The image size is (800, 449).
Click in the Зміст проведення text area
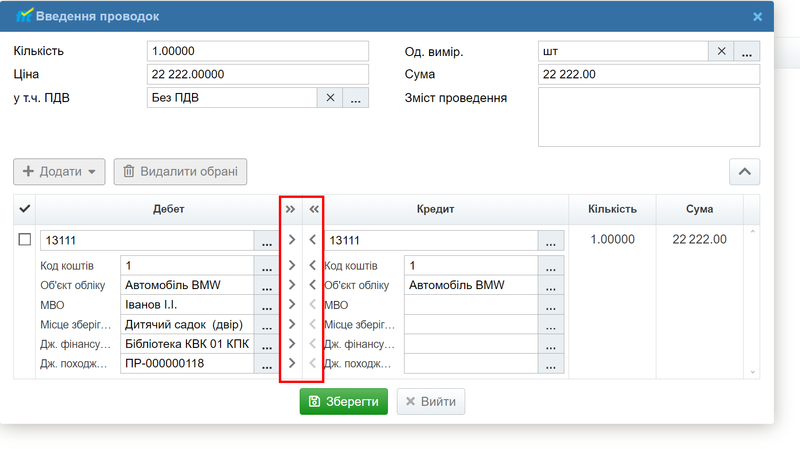(x=648, y=117)
